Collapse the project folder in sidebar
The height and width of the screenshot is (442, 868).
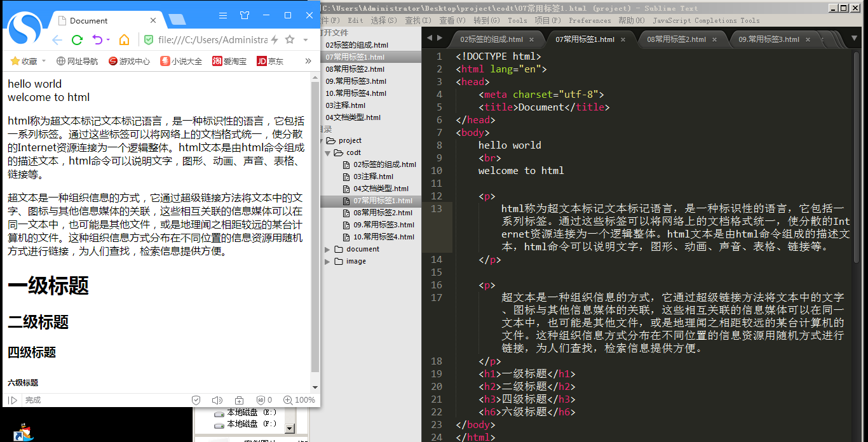322,140
